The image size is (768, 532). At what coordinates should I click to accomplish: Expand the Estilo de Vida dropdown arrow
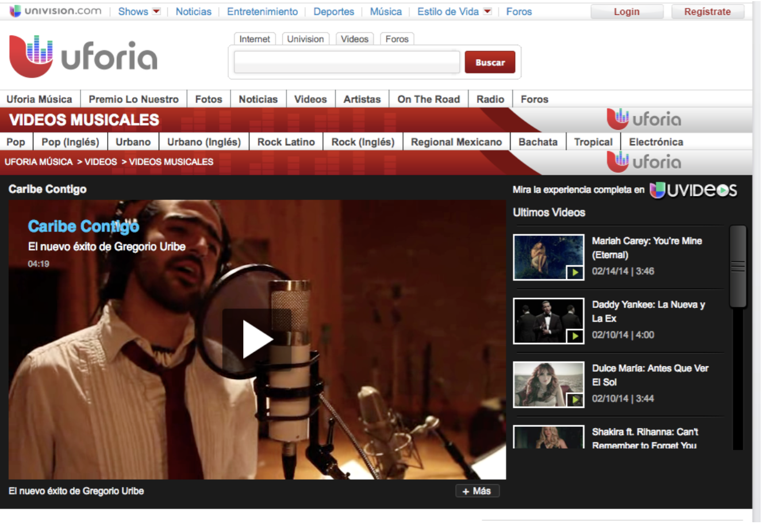[x=487, y=11]
